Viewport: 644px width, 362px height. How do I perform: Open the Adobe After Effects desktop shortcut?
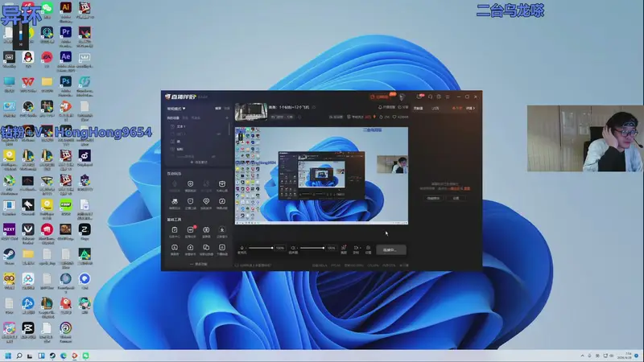pos(66,57)
